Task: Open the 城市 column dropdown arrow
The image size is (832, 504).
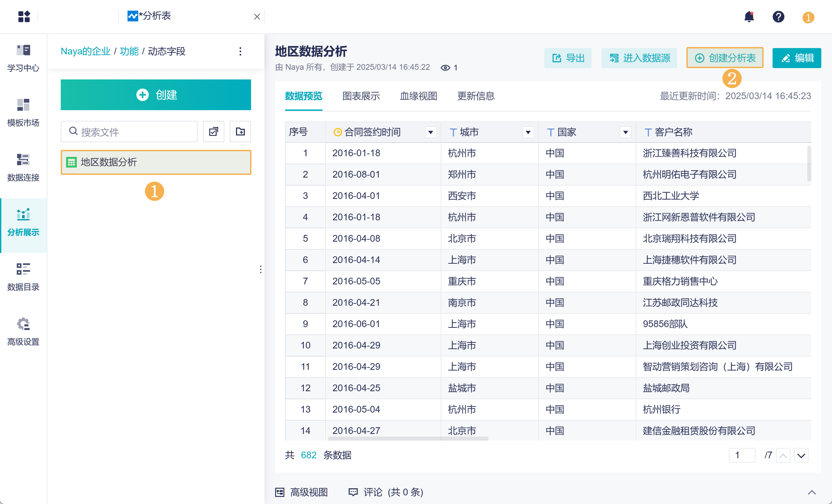Action: (x=528, y=132)
